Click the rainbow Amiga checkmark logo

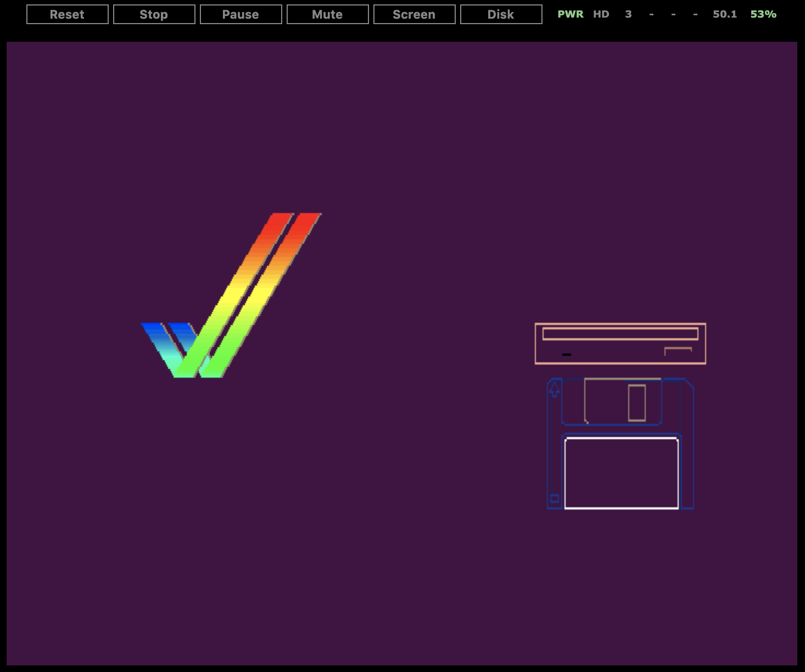tap(231, 295)
